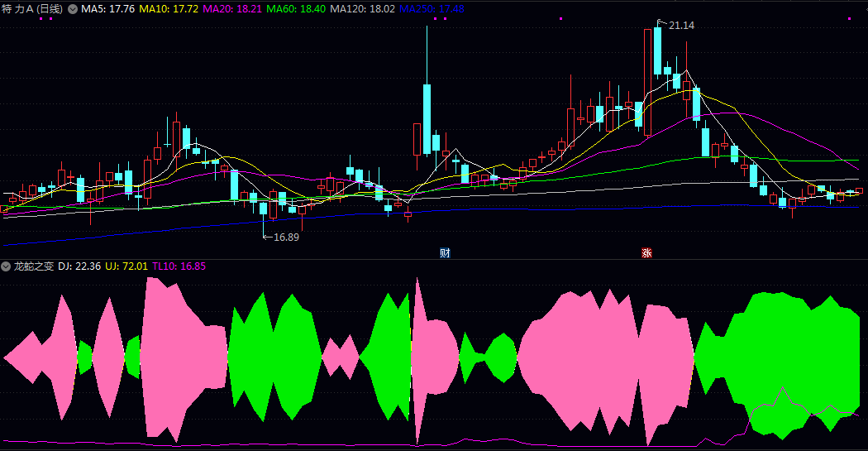868x451 pixels.
Task: Click the 特力A (日线) chart title
Action: 33,8
